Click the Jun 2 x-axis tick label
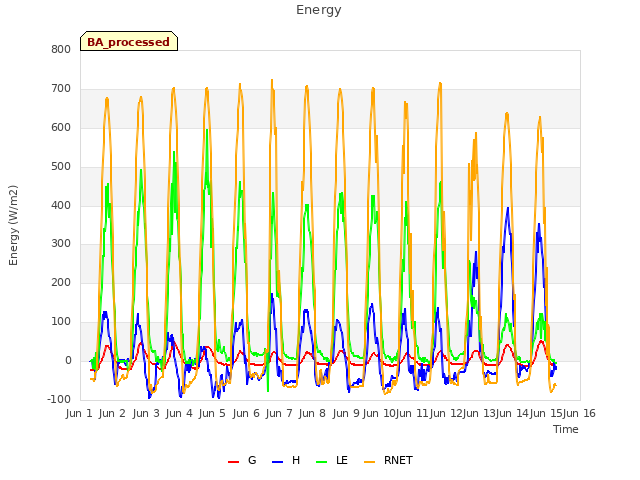Image resolution: width=640 pixels, height=480 pixels. point(112,413)
